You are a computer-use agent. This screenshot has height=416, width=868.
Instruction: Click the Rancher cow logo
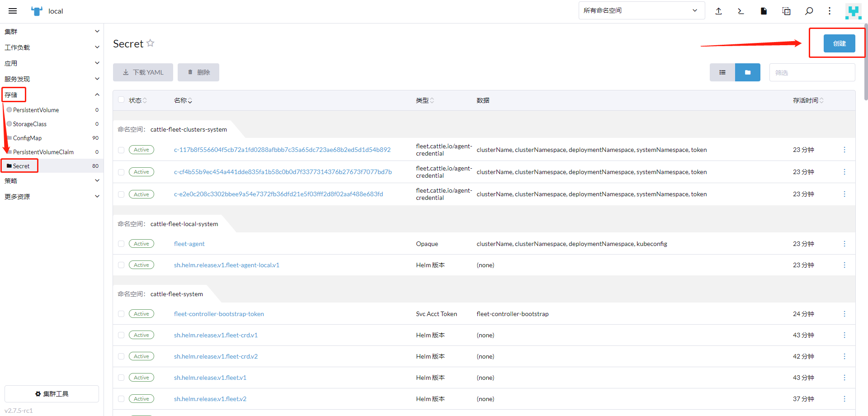(x=37, y=11)
